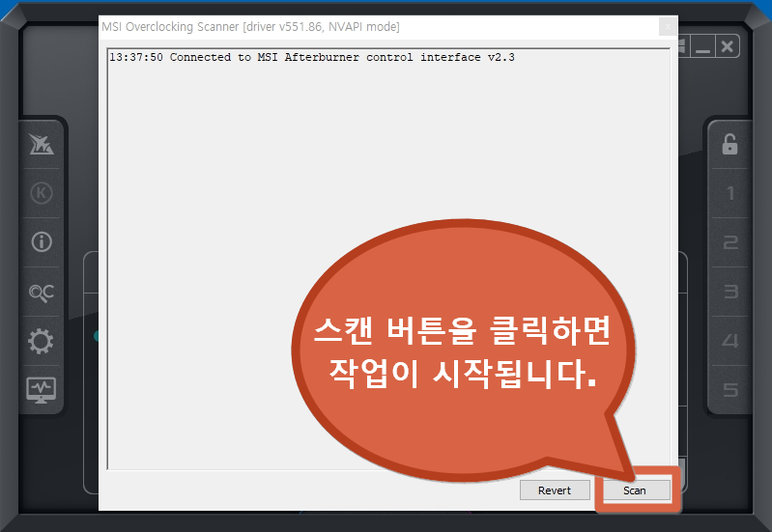Click the Windows logo icon in Afterburner title
The image size is (772, 532).
682,46
